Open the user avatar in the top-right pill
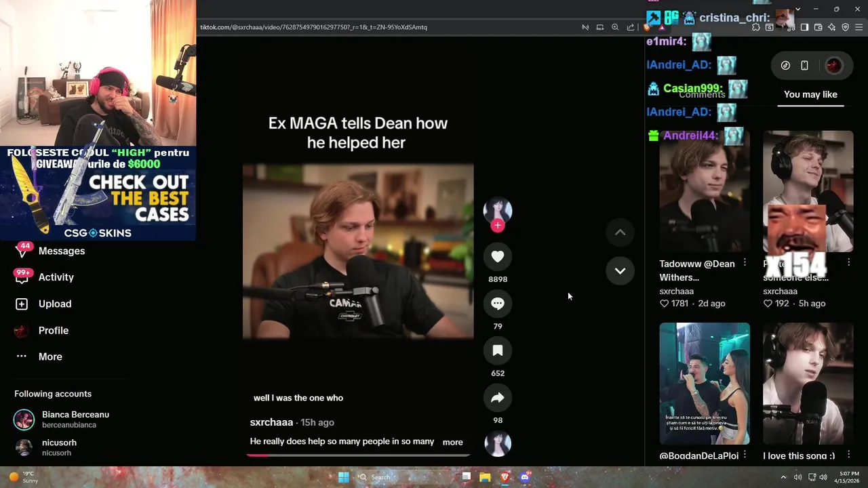Screen dimensions: 868x488 833,65
